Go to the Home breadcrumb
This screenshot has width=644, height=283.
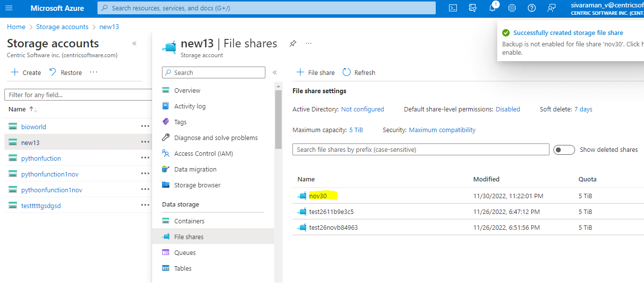(16, 27)
